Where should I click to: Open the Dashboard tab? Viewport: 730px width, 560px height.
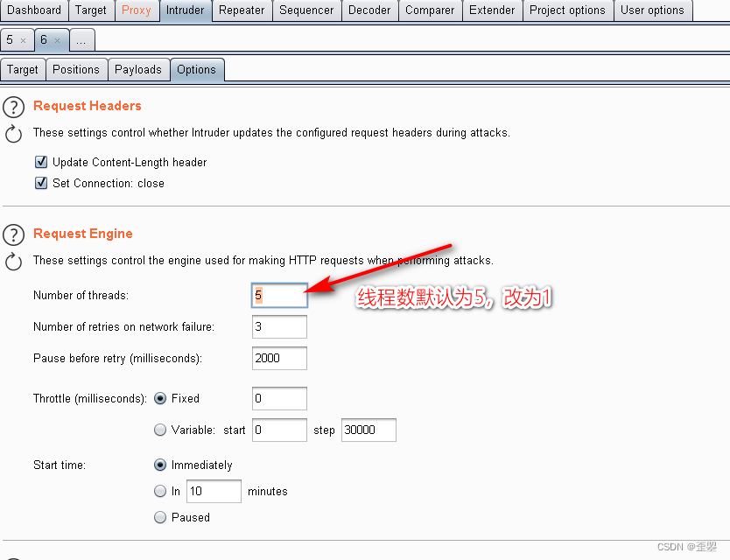point(34,10)
